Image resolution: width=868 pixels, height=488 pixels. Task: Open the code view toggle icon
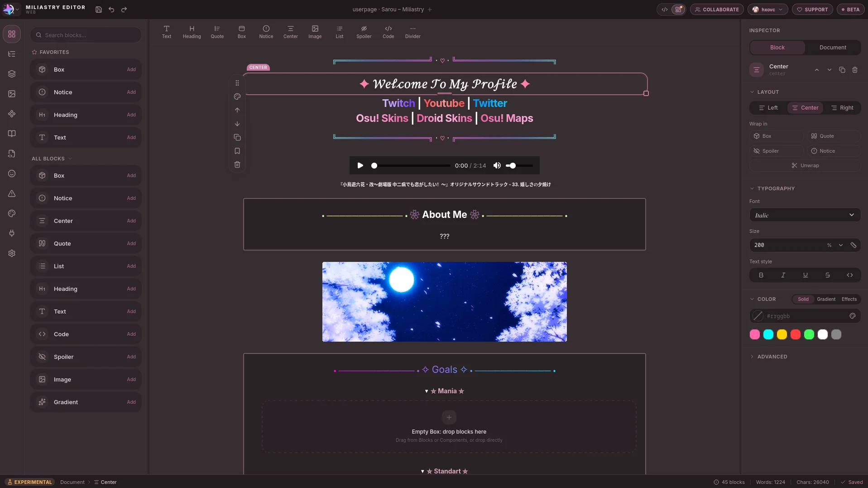coord(665,10)
